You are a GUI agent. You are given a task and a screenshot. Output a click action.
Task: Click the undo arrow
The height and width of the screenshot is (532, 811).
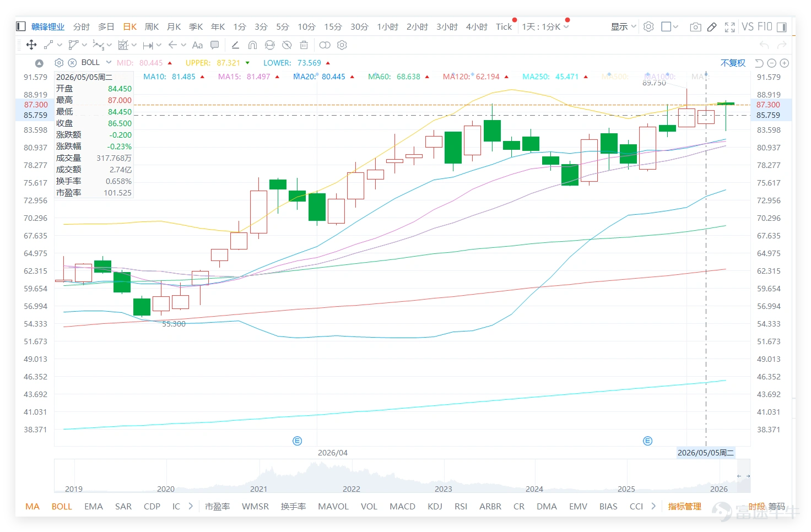(764, 45)
